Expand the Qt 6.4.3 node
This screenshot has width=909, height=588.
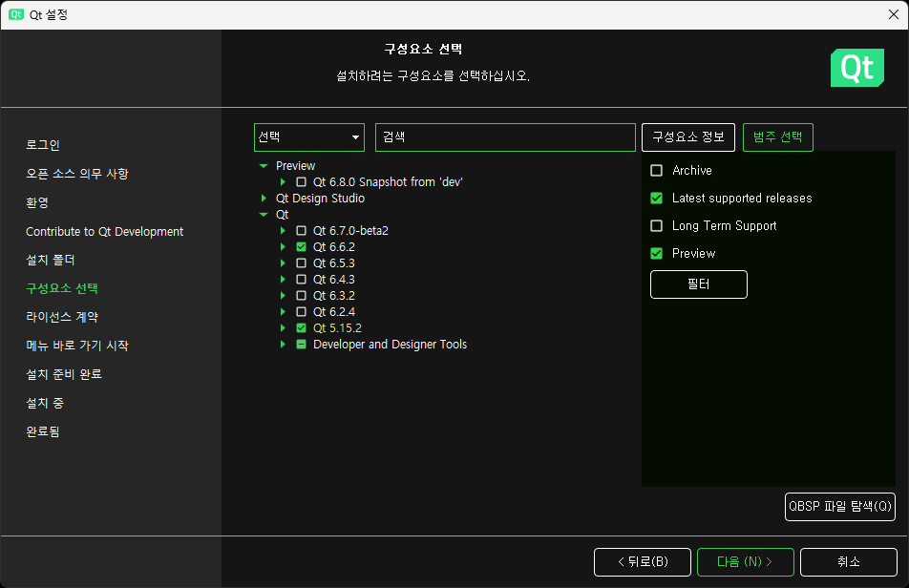[x=283, y=280]
